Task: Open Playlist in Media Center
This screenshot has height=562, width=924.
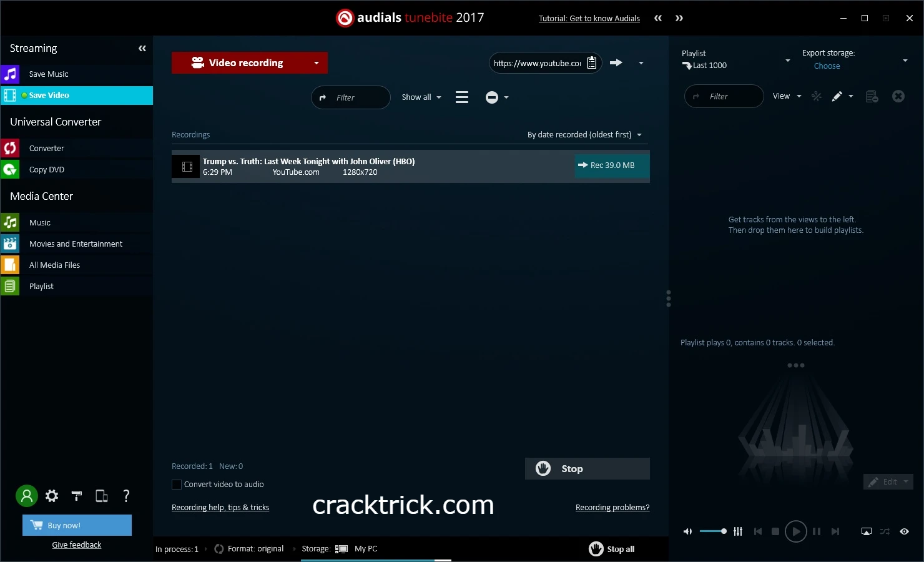Action: point(76,286)
